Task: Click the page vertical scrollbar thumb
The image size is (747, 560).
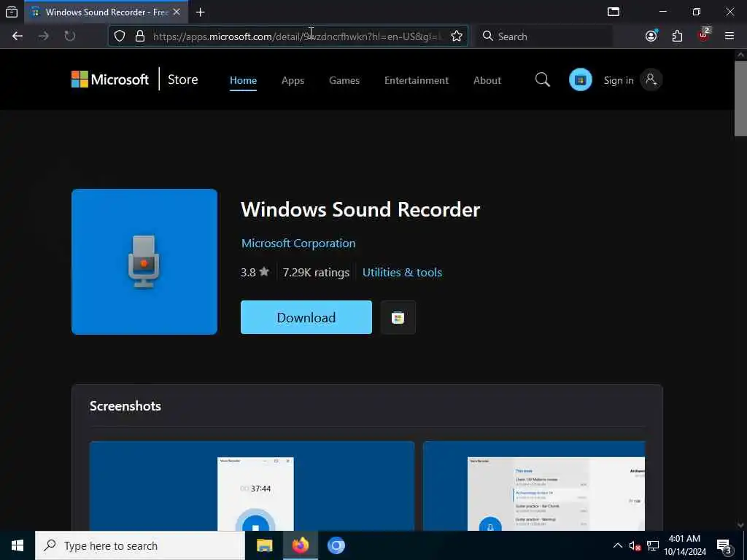Action: [x=740, y=98]
